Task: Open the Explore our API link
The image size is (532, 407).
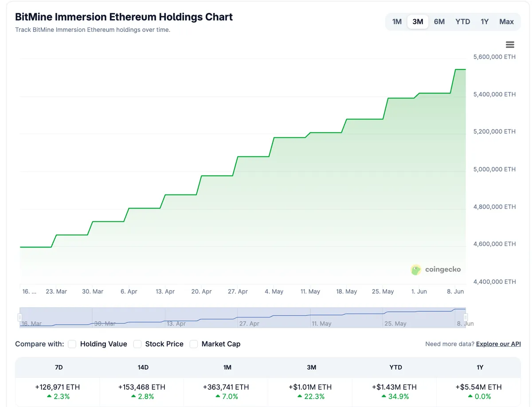Action: tap(498, 344)
